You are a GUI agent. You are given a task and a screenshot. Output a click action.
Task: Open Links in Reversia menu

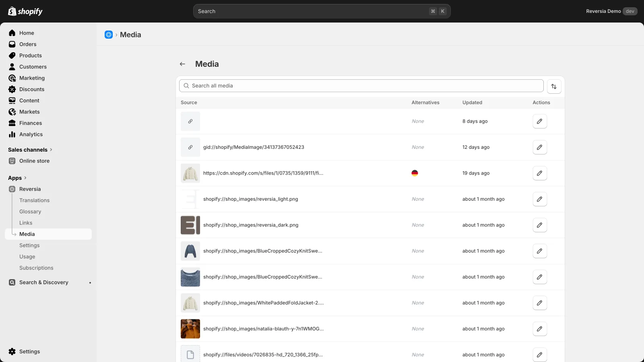[26, 223]
